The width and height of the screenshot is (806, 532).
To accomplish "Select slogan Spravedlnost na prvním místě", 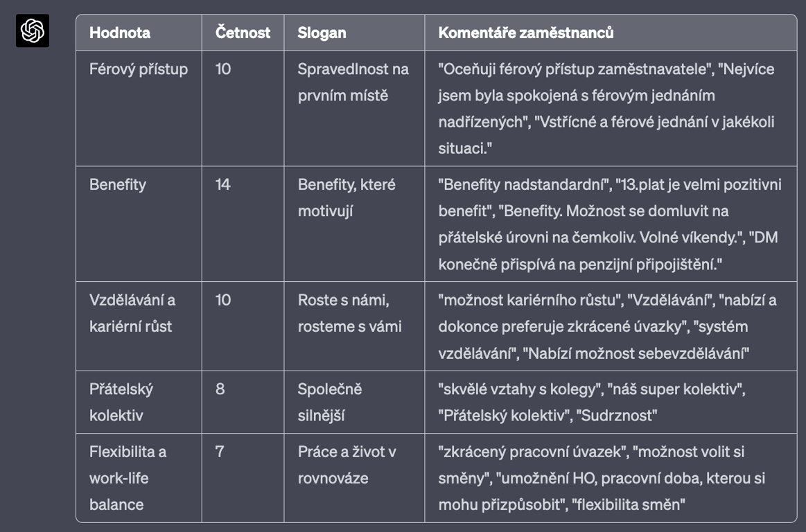I will (x=353, y=82).
